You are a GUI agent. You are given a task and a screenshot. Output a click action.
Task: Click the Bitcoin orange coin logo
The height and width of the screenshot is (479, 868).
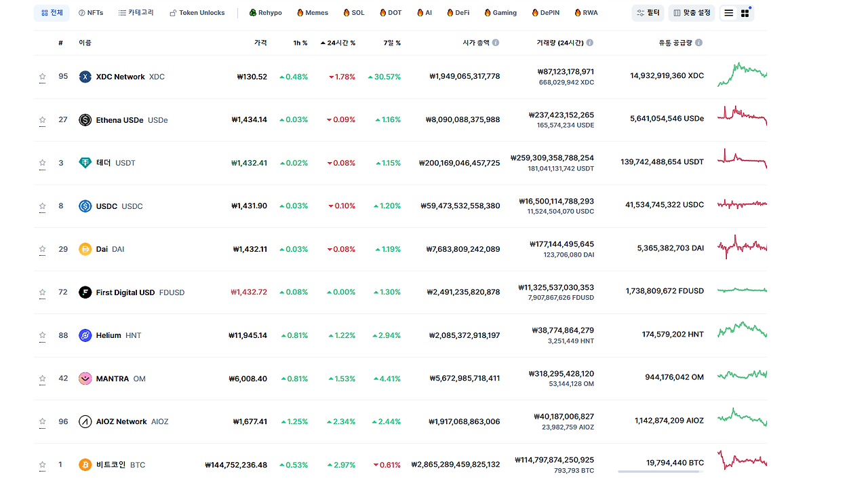tap(85, 465)
